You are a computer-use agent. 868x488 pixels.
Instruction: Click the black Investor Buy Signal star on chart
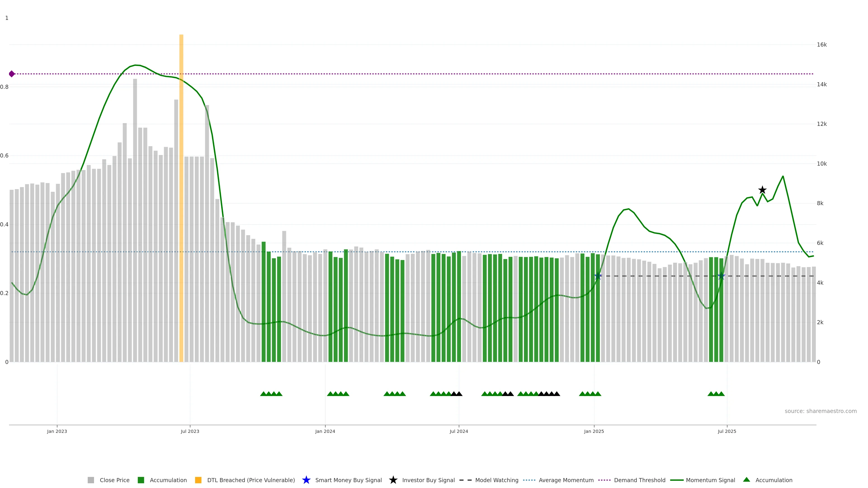(x=762, y=190)
